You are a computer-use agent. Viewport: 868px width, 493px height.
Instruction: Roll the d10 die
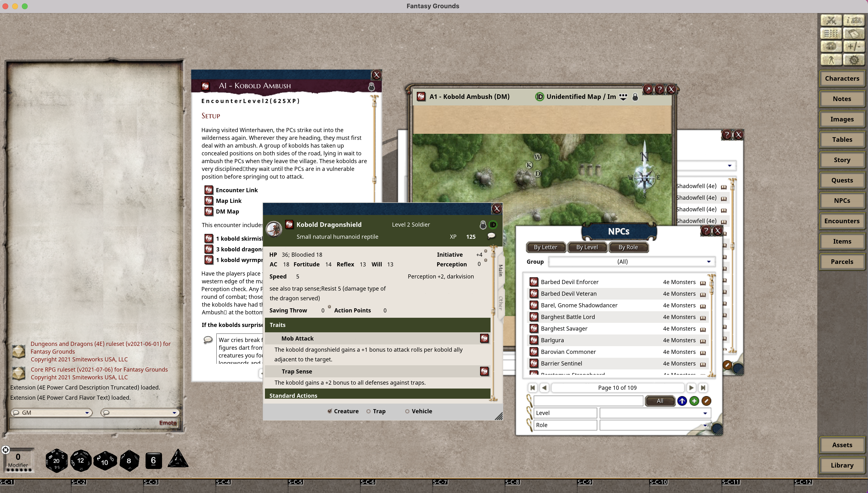(105, 461)
